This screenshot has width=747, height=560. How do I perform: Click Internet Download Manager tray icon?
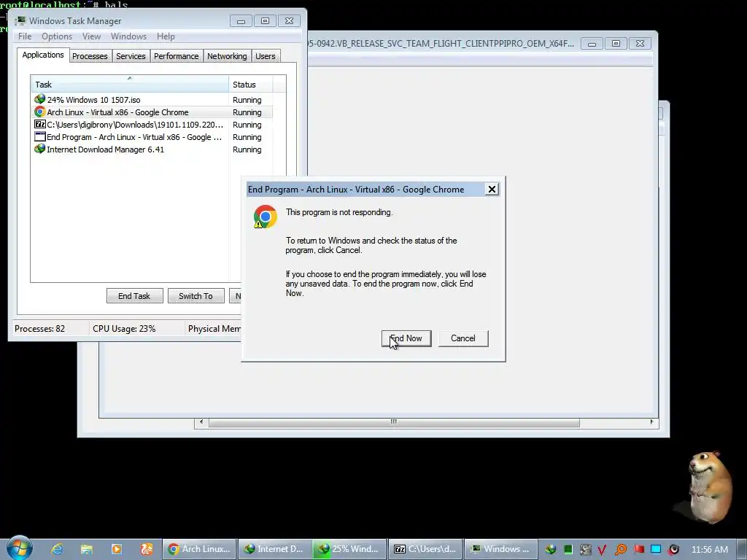(551, 549)
